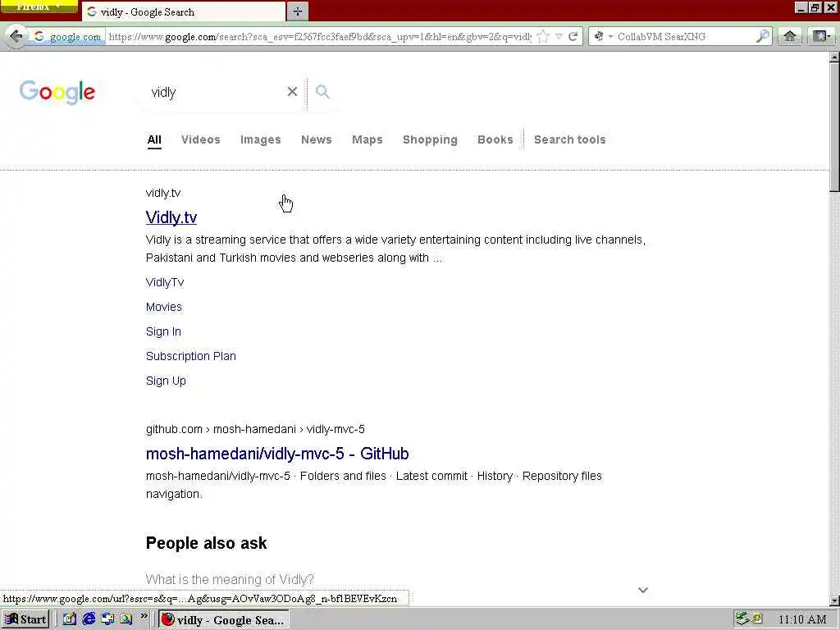Open the VidlyTv sitelink

(164, 282)
